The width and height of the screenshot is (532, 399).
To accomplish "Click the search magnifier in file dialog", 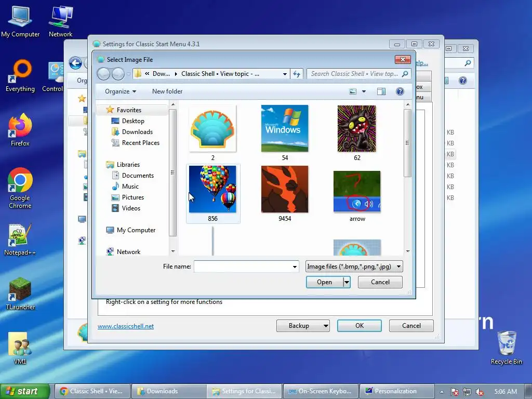I will coord(405,74).
